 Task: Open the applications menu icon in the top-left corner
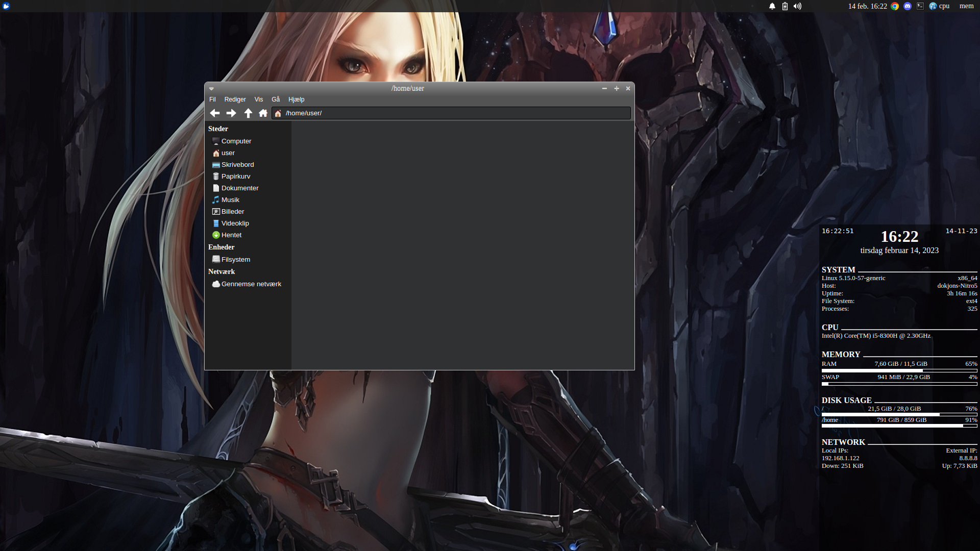(6, 6)
